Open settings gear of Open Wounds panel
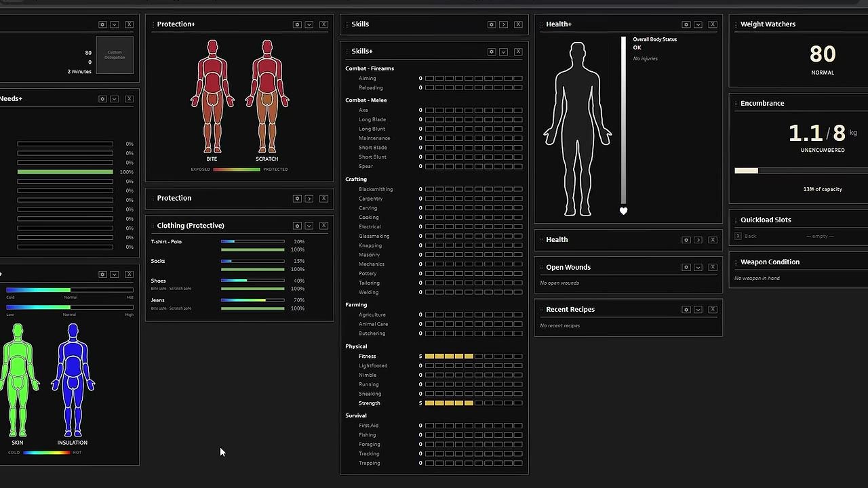 686,267
